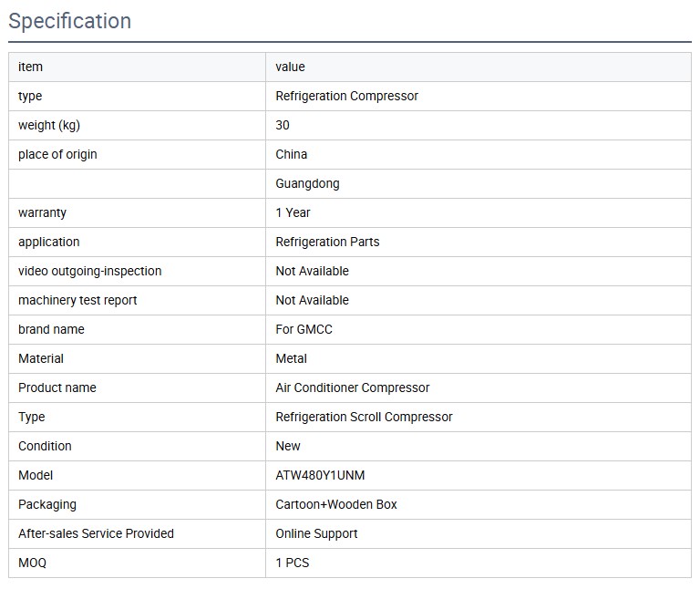
Task: Select the '1 Year' warranty value
Action: pos(293,212)
